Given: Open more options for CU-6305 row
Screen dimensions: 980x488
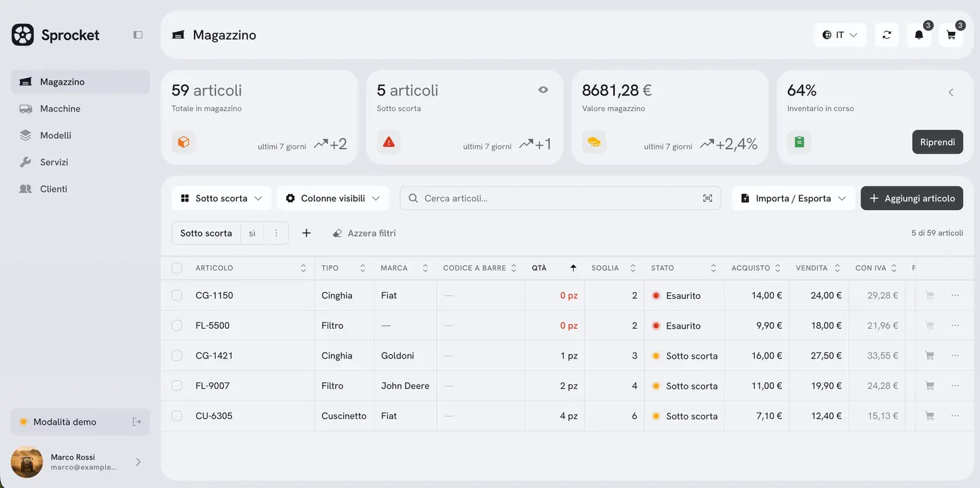Looking at the screenshot, I should (955, 415).
